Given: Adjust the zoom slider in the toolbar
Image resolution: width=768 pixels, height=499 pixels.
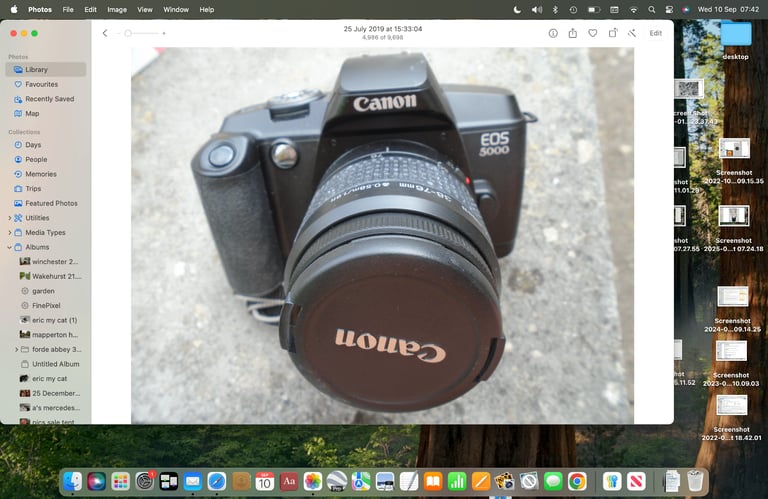Looking at the screenshot, I should pos(141,33).
